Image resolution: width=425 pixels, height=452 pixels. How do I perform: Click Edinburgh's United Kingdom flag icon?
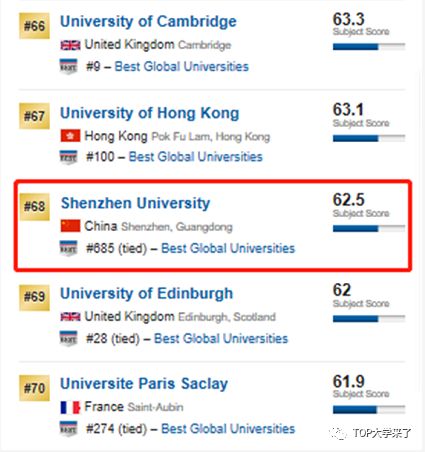point(70,317)
